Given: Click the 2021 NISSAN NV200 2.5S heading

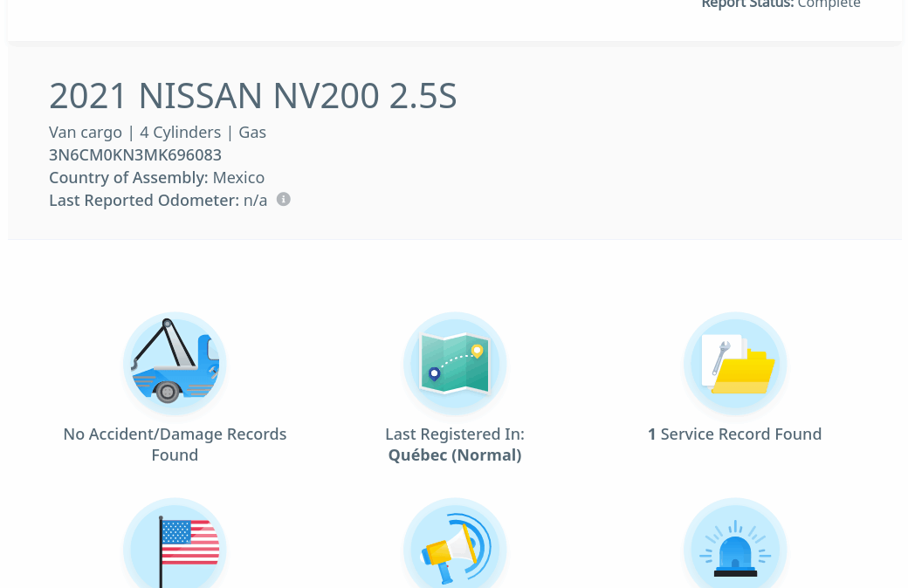Looking at the screenshot, I should (252, 96).
